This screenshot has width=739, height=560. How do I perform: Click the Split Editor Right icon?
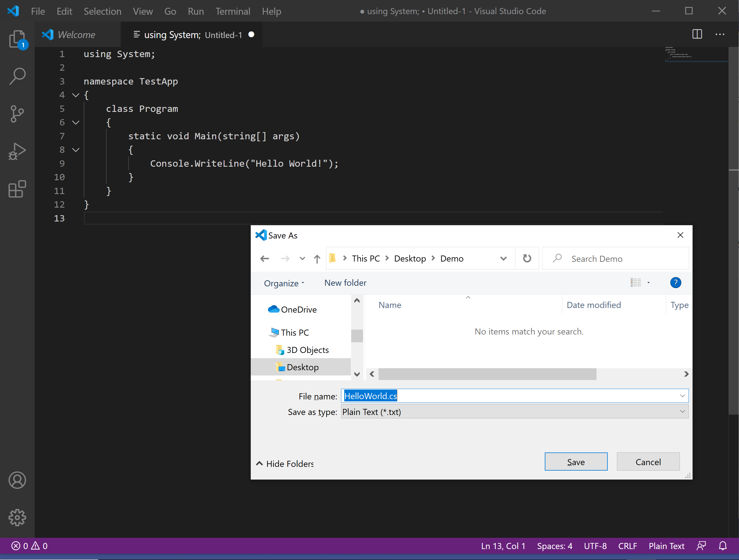pos(697,34)
